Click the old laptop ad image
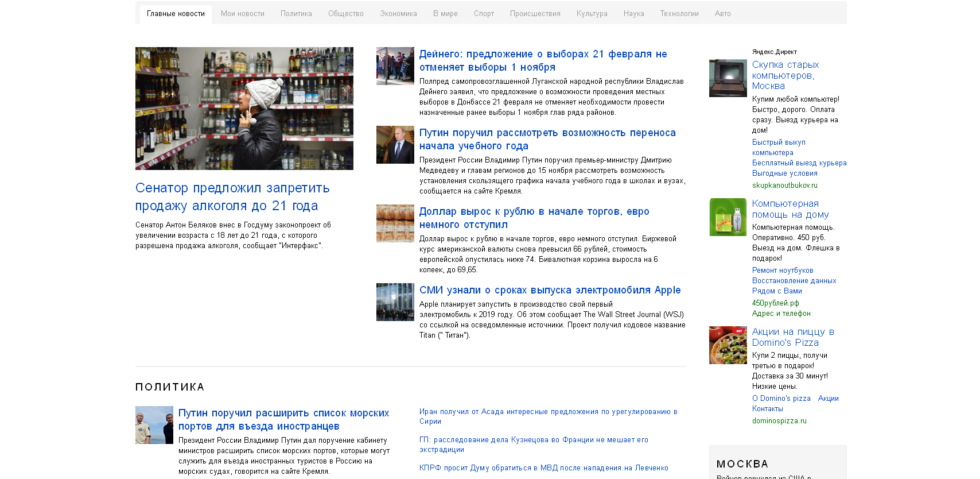The width and height of the screenshot is (980, 479). click(x=728, y=78)
